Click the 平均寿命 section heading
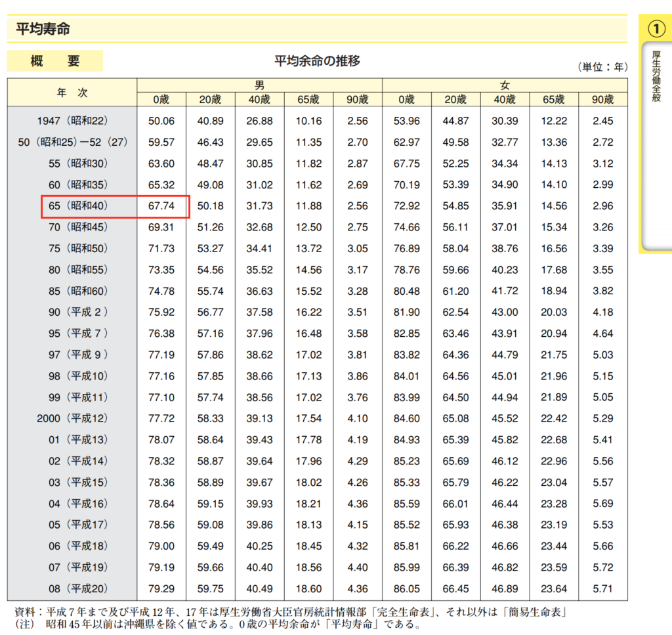 [x=43, y=29]
